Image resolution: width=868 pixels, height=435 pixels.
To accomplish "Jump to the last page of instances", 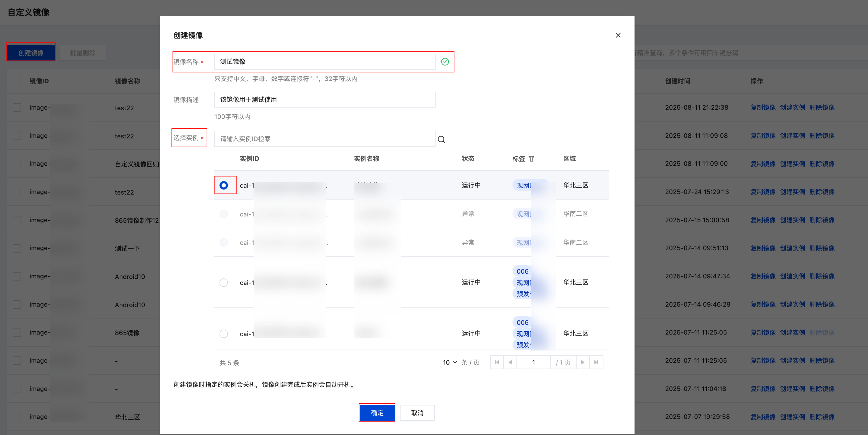I will [596, 362].
